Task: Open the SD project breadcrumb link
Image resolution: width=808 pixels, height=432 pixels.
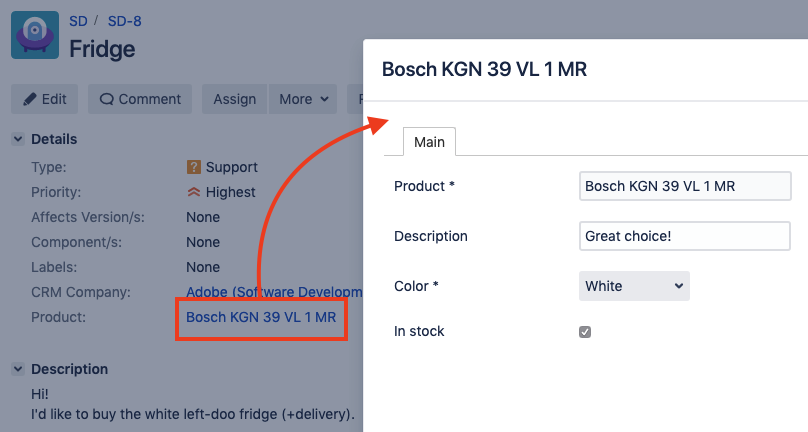Action: pos(78,20)
